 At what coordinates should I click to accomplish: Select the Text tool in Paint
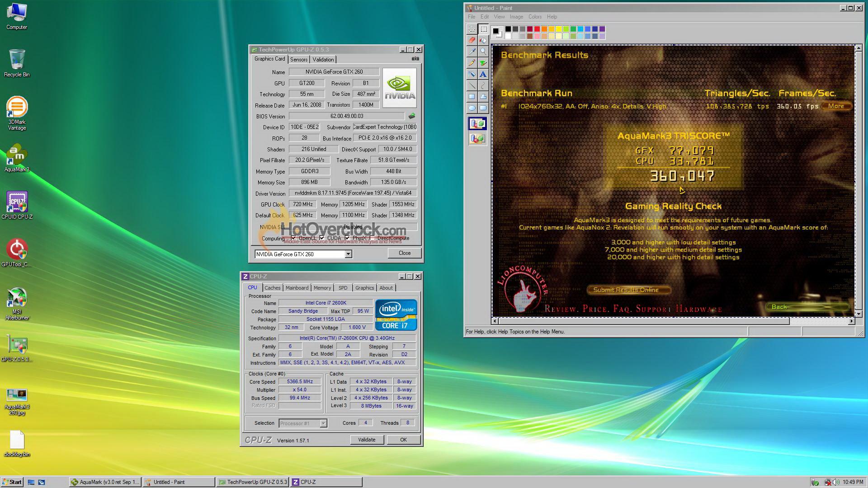tap(483, 74)
